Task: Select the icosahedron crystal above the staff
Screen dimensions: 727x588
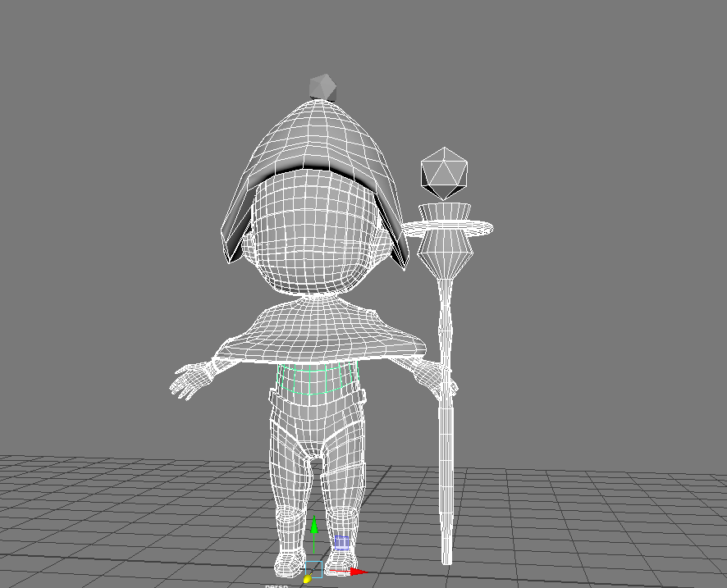Action: pyautogui.click(x=444, y=174)
